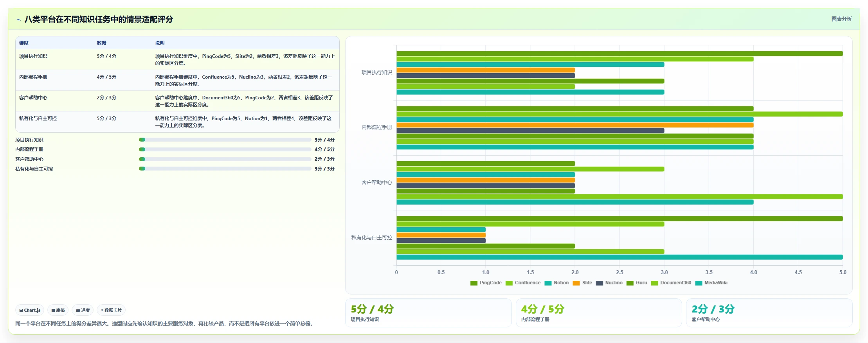Screen dimensions: 868x343
Task: Click the description mentioning Document360为5
Action: [x=244, y=101]
